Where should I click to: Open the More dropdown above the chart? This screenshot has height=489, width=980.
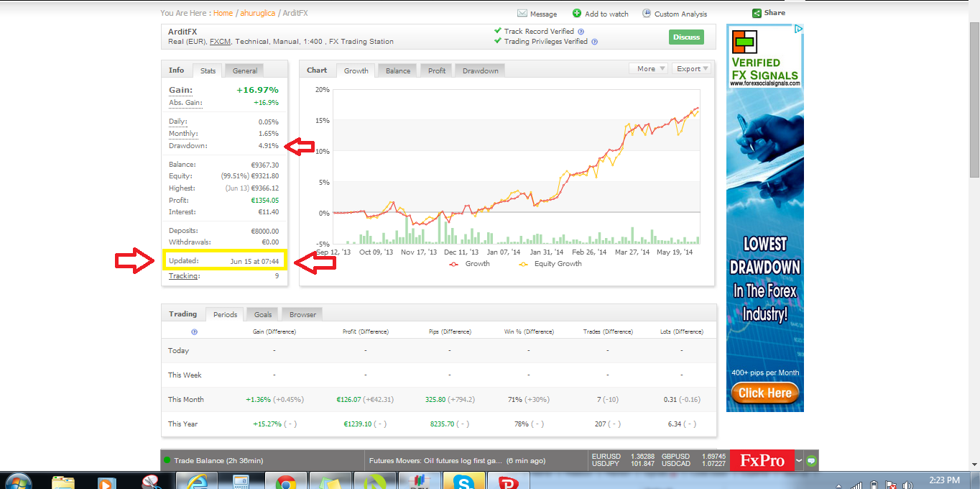(x=648, y=68)
